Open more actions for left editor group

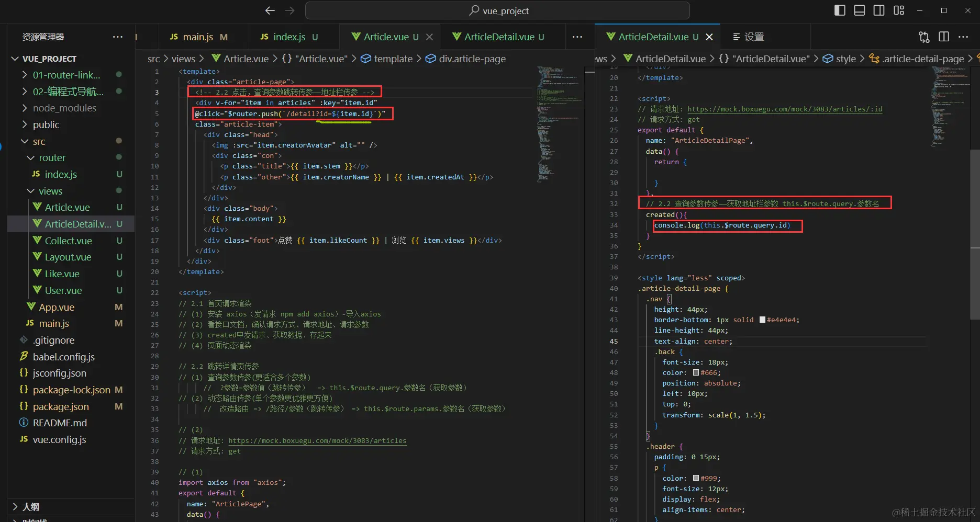577,37
